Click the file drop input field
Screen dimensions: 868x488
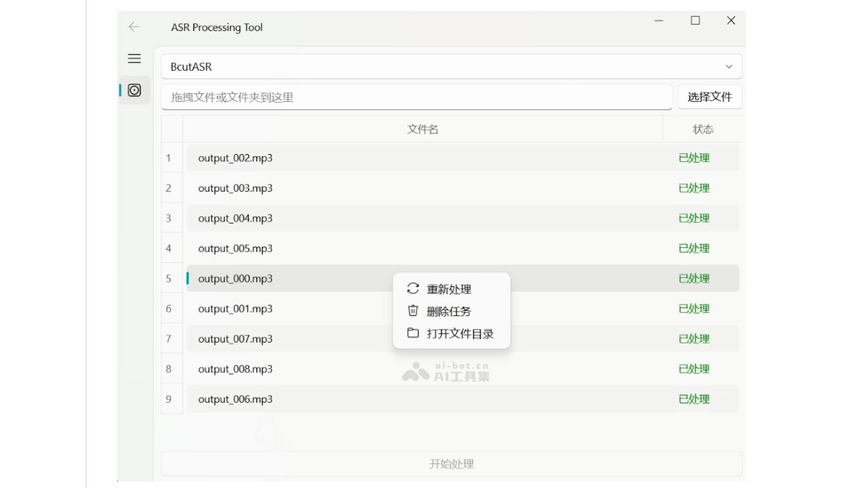click(418, 96)
